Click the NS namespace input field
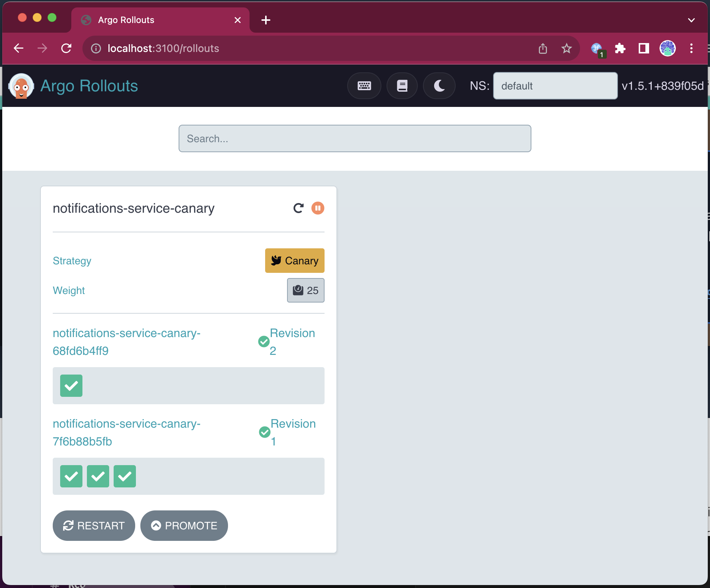This screenshot has width=710, height=588. tap(555, 86)
